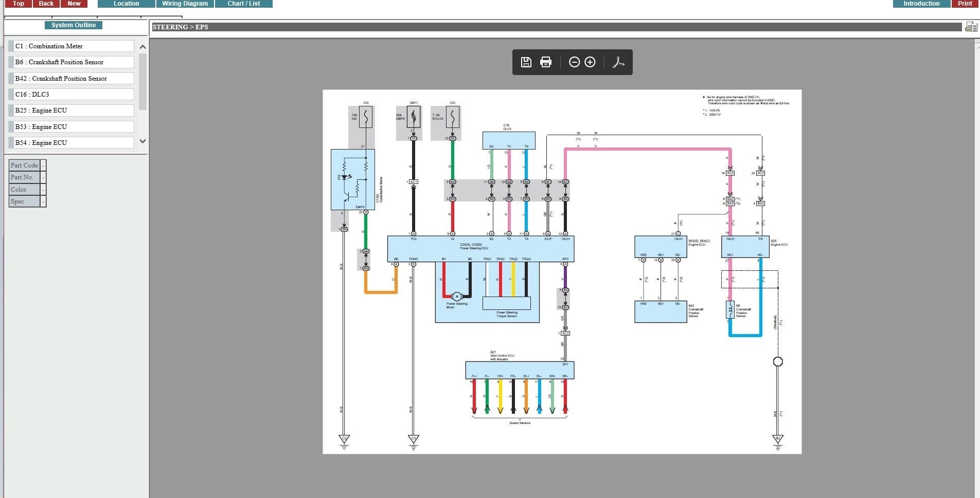Zoom in with the plus icon
The image size is (980, 498).
[590, 62]
